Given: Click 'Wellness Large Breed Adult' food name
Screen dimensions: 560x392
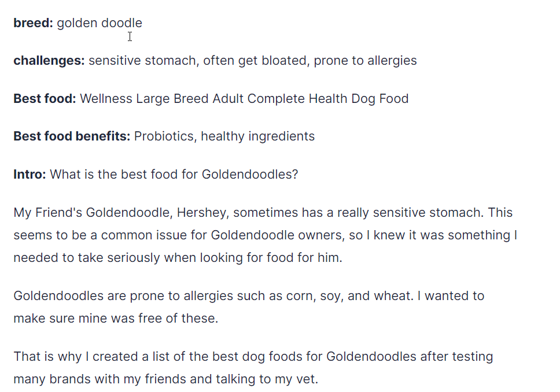Looking at the screenshot, I should point(161,98).
